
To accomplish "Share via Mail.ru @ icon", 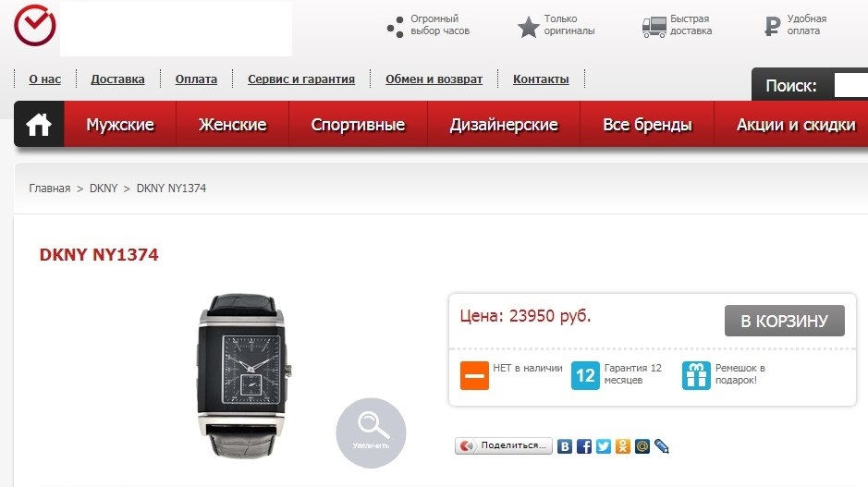I will pos(642,446).
